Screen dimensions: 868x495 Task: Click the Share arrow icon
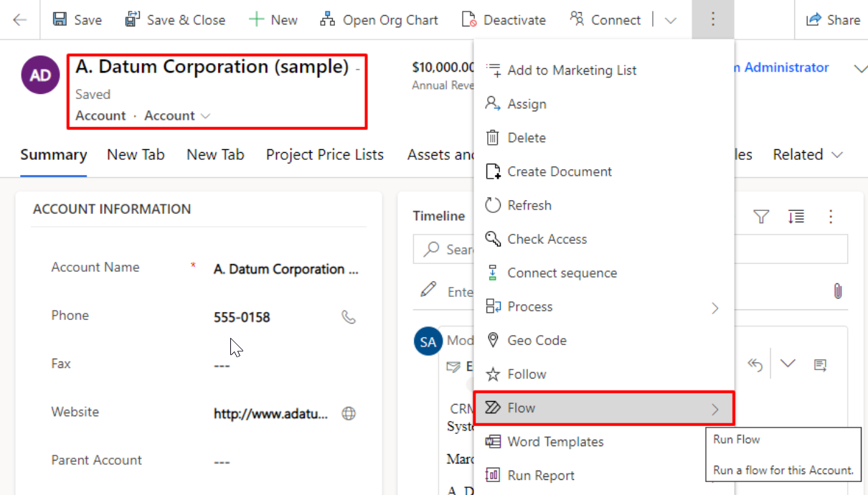click(x=813, y=19)
